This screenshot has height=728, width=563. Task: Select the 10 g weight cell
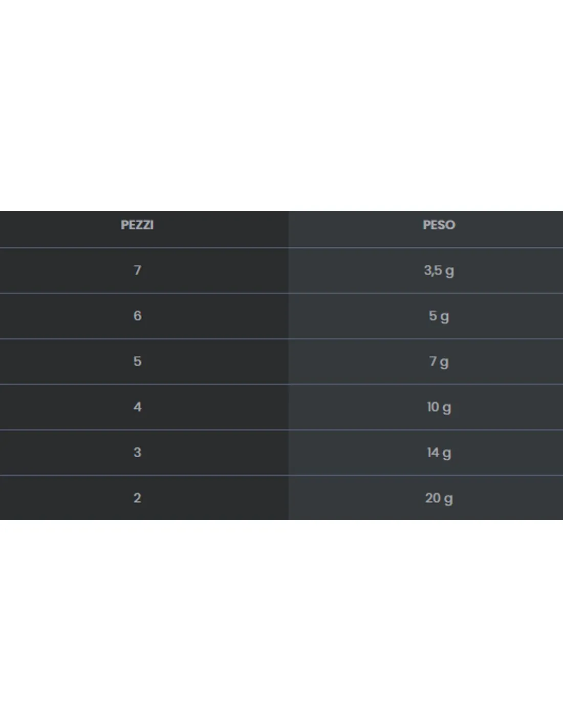439,407
